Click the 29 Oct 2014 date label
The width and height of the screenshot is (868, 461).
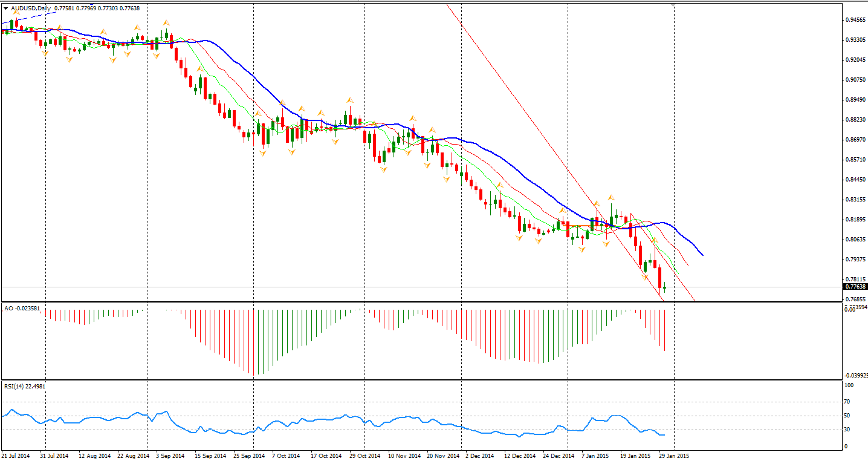tap(365, 456)
